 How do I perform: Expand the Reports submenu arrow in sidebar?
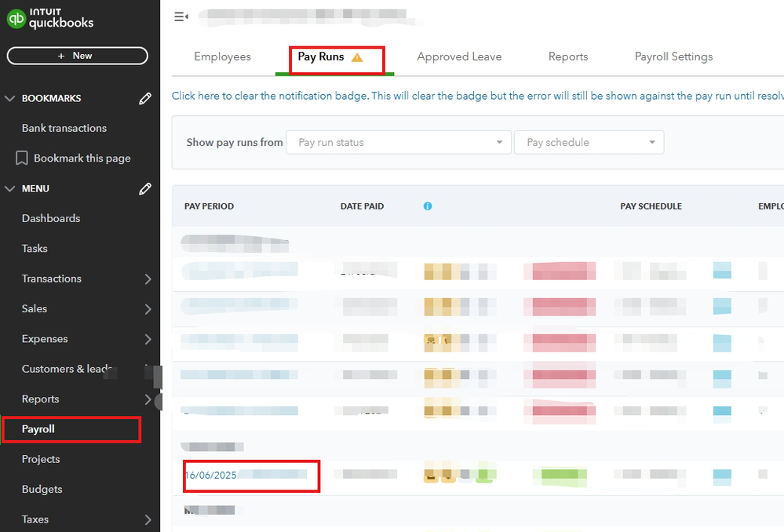[148, 399]
